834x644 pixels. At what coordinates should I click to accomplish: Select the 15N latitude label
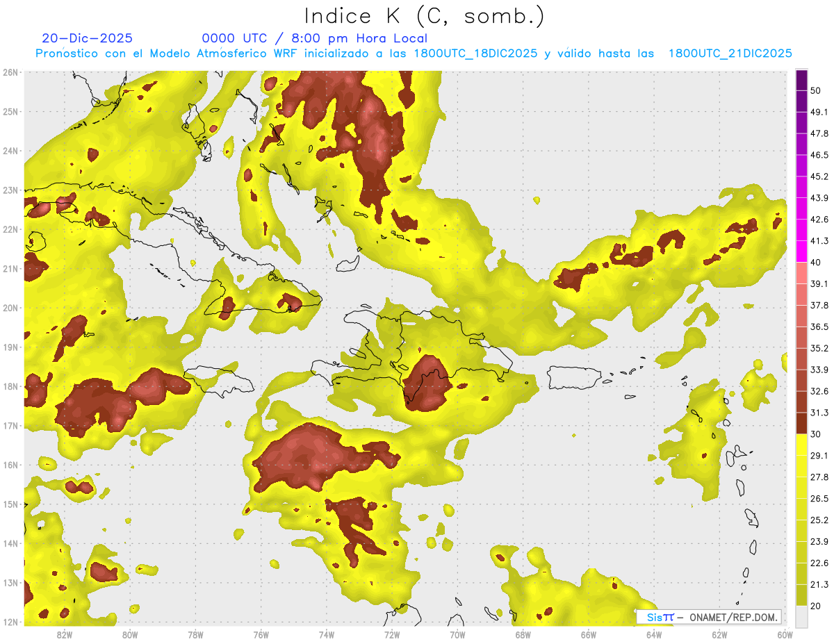pos(10,504)
